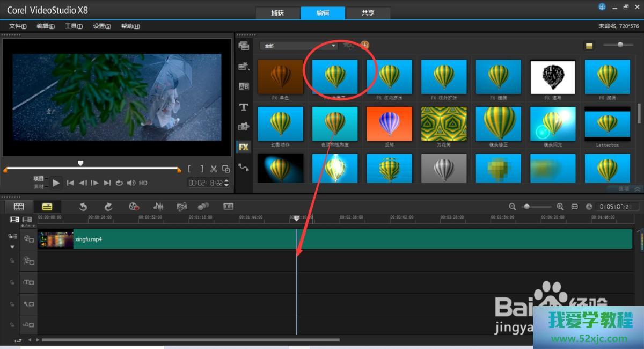Toggle the repeat playback button
The width and height of the screenshot is (644, 349).
click(x=119, y=183)
